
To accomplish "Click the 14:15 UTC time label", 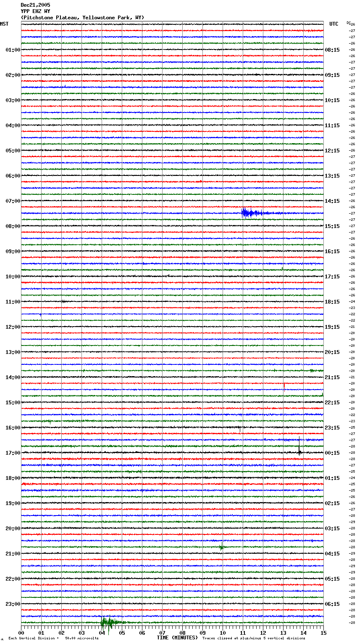I will (x=332, y=201).
